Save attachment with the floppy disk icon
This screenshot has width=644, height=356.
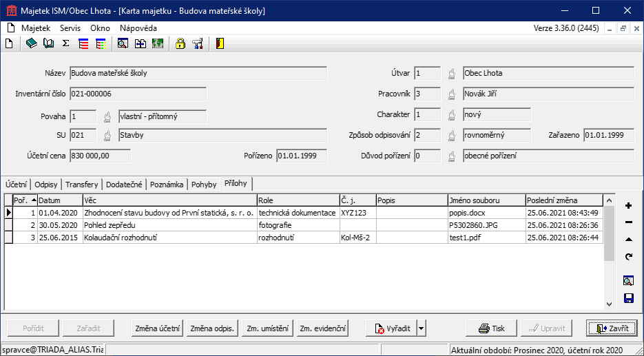pyautogui.click(x=628, y=298)
